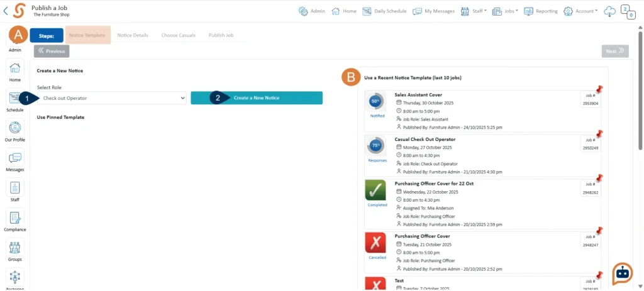The width and height of the screenshot is (644, 291).
Task: Open the Select Role dropdown
Action: click(112, 98)
